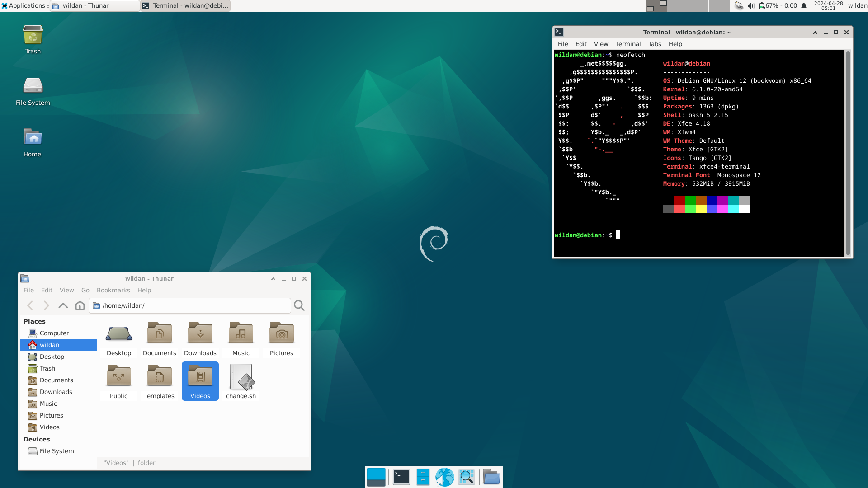Viewport: 868px width, 488px height.
Task: Open the Home desktop icon
Action: 33,142
